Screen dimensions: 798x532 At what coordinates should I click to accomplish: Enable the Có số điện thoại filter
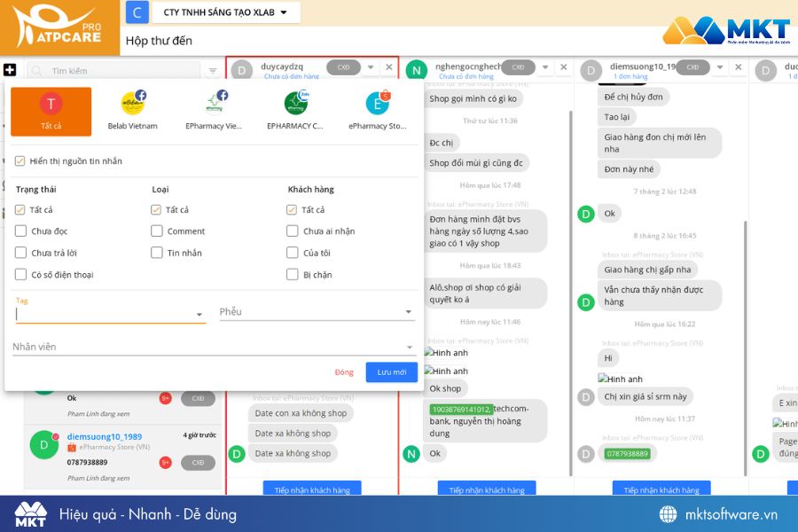click(20, 274)
